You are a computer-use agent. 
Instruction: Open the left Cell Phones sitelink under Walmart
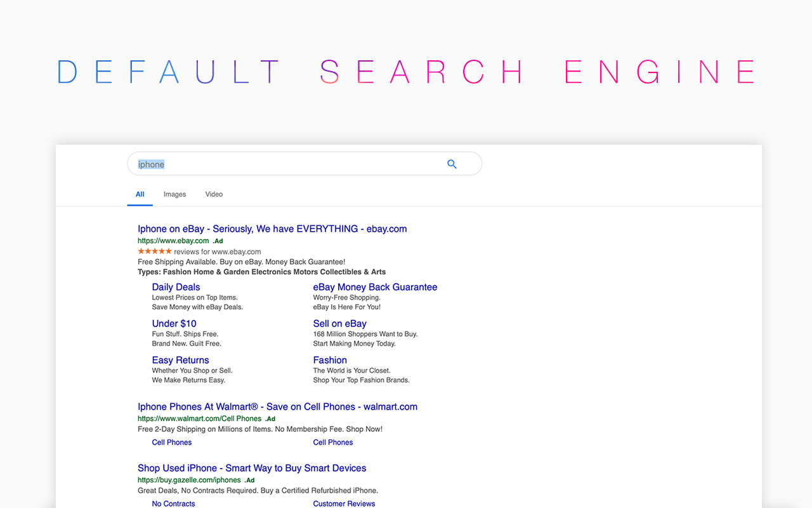coord(171,442)
